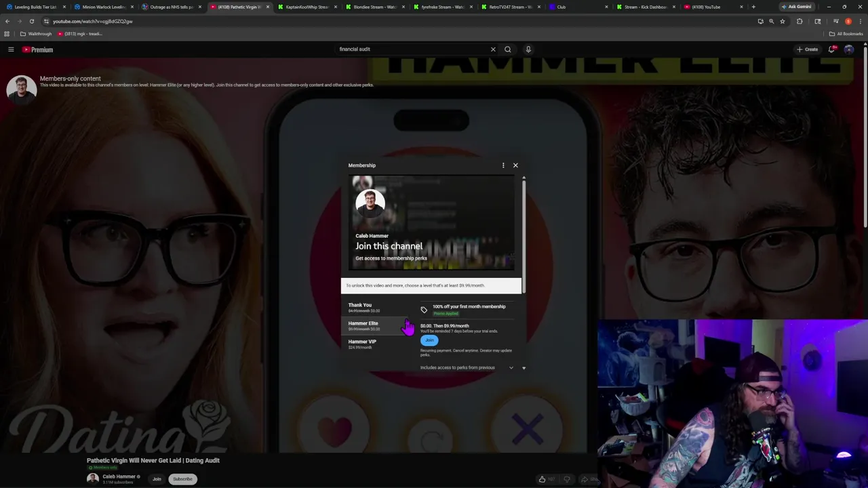Click Caleb Hammer avatar in membership banner
Viewport: 868px width, 488px height.
click(370, 202)
